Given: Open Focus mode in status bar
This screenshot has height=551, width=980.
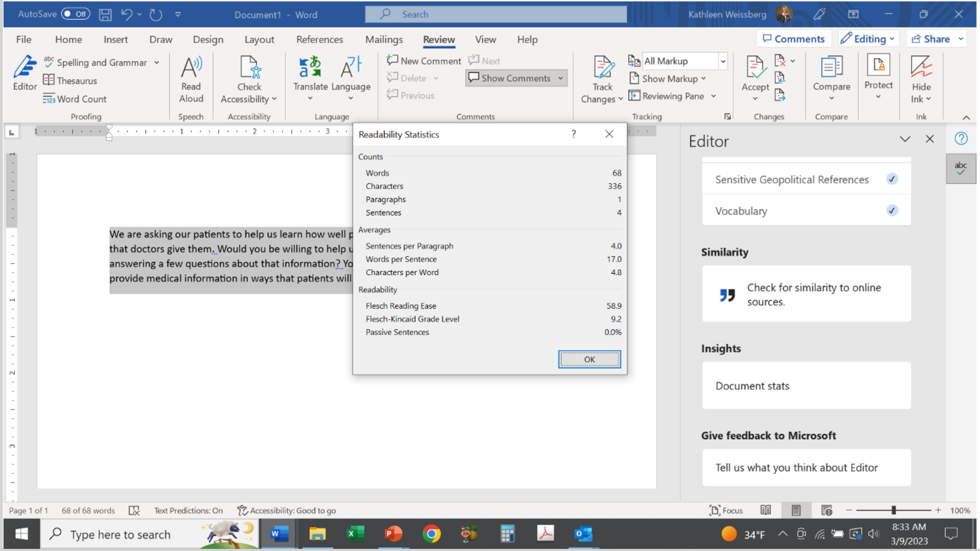Looking at the screenshot, I should (x=726, y=510).
